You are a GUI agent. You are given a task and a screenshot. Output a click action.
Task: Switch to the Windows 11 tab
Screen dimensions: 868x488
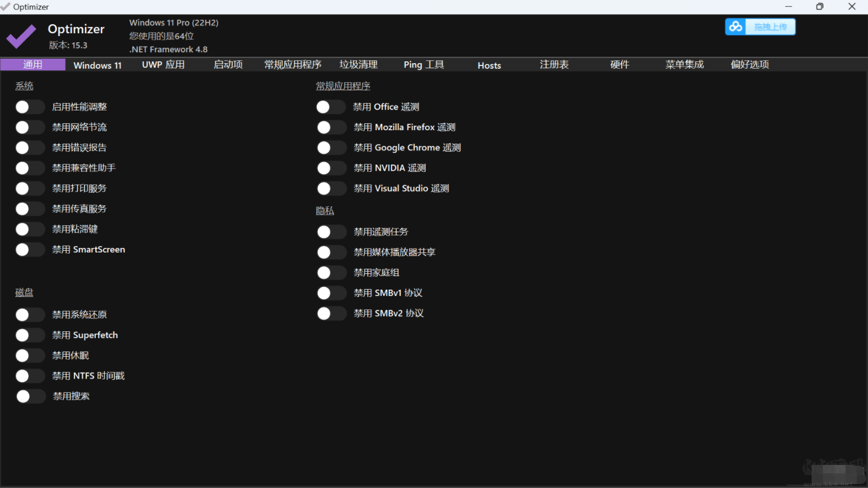click(97, 65)
